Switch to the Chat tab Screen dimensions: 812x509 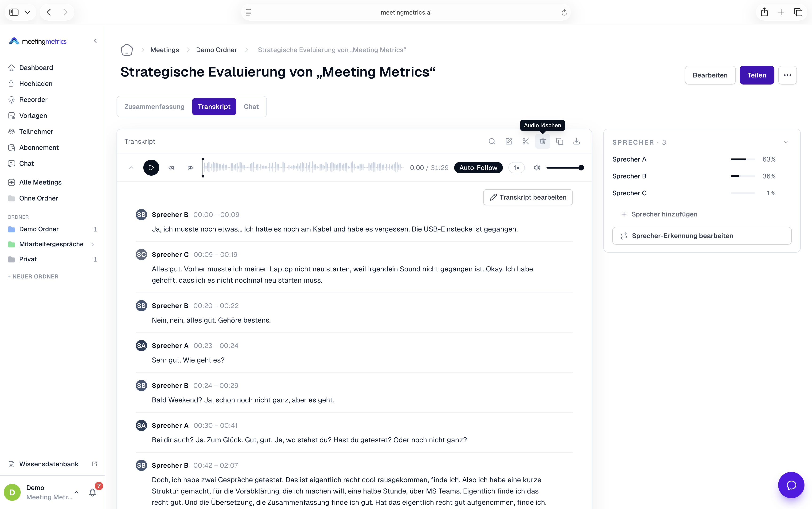coord(251,107)
